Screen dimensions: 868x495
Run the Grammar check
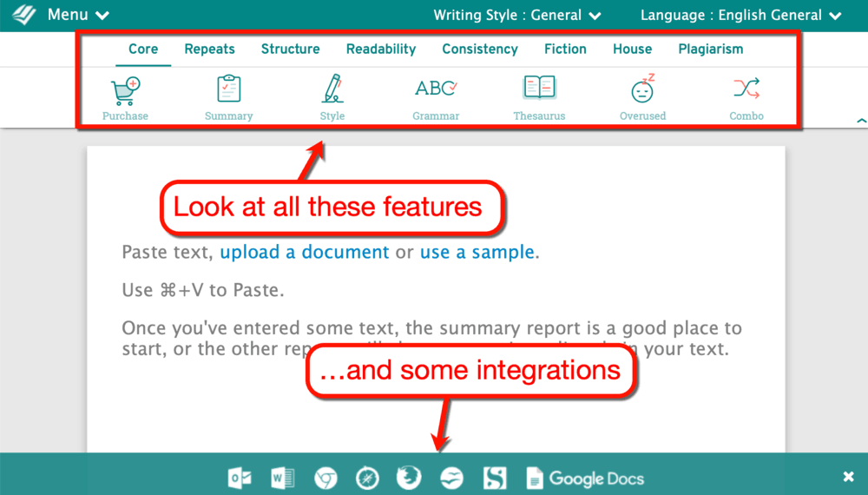coord(436,98)
